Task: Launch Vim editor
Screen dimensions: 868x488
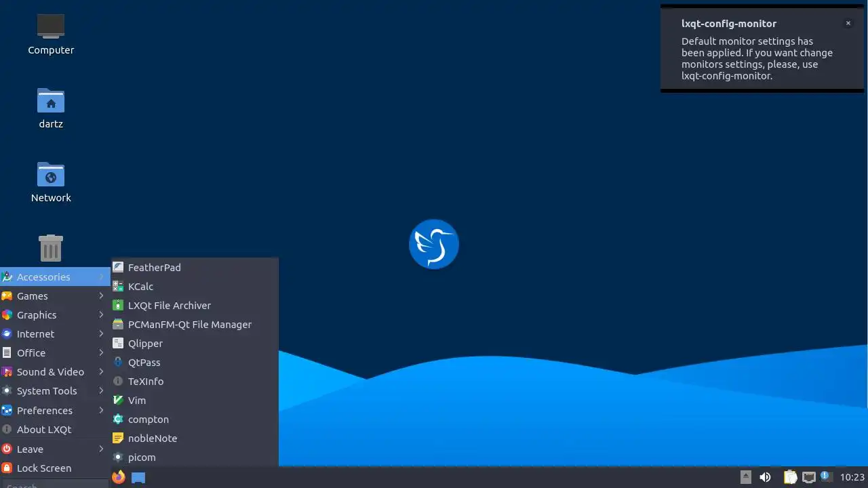Action: [195, 400]
